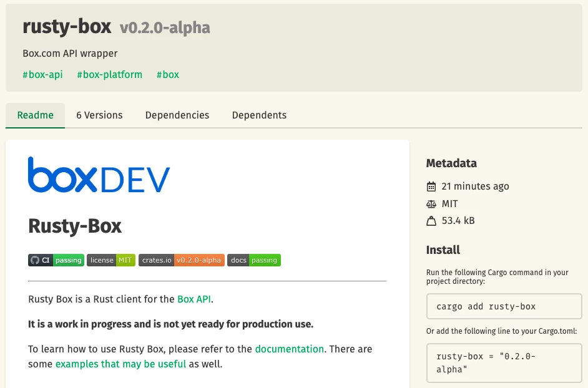
Task: Open the Box API link
Action: [194, 299]
